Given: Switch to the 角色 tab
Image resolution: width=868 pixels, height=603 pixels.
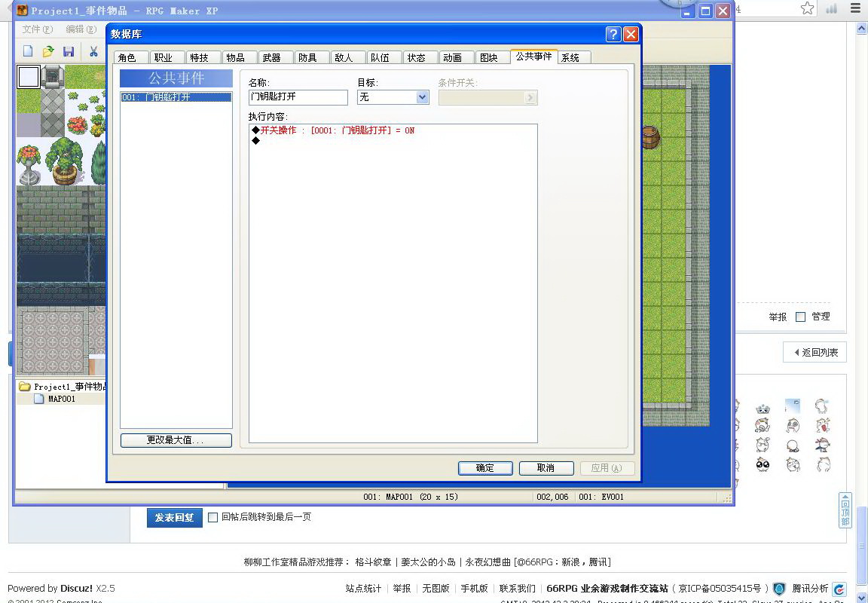Looking at the screenshot, I should click(132, 57).
